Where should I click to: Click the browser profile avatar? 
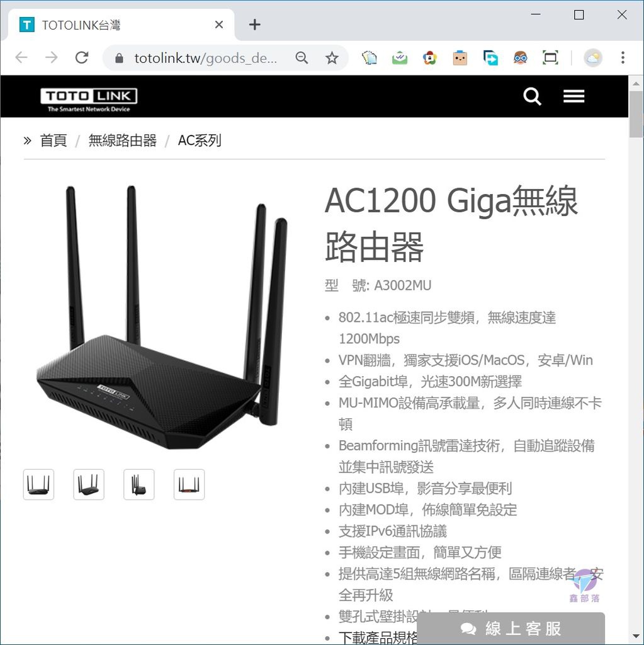(x=592, y=58)
